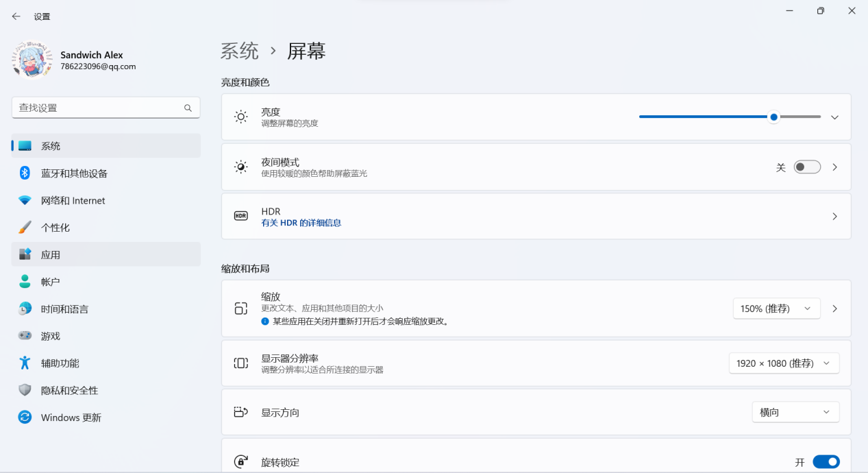
Task: Open the 150% 缩放 dropdown
Action: click(x=776, y=308)
